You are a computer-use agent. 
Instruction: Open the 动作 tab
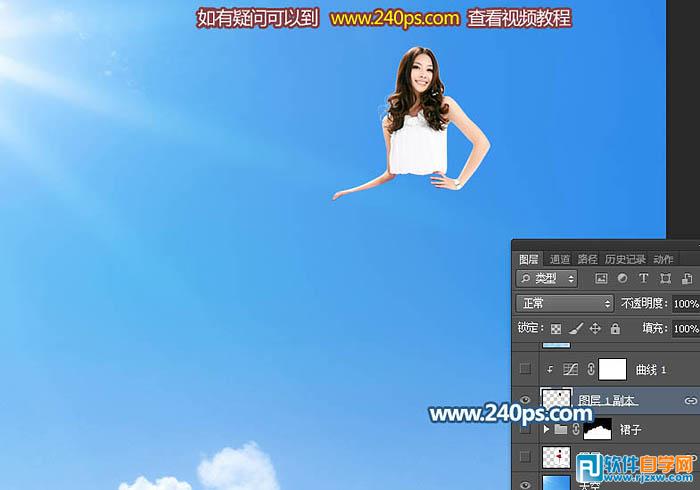663,259
